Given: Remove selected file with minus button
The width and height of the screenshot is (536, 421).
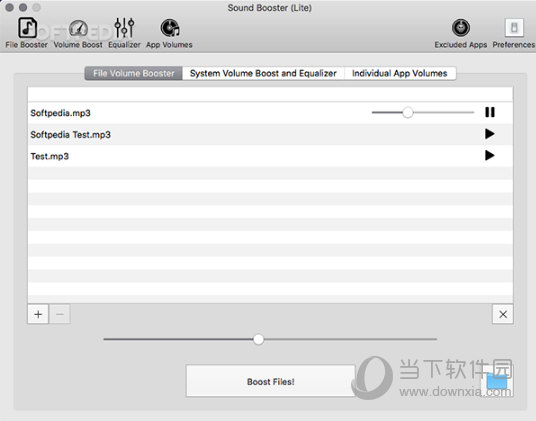Looking at the screenshot, I should coord(60,314).
